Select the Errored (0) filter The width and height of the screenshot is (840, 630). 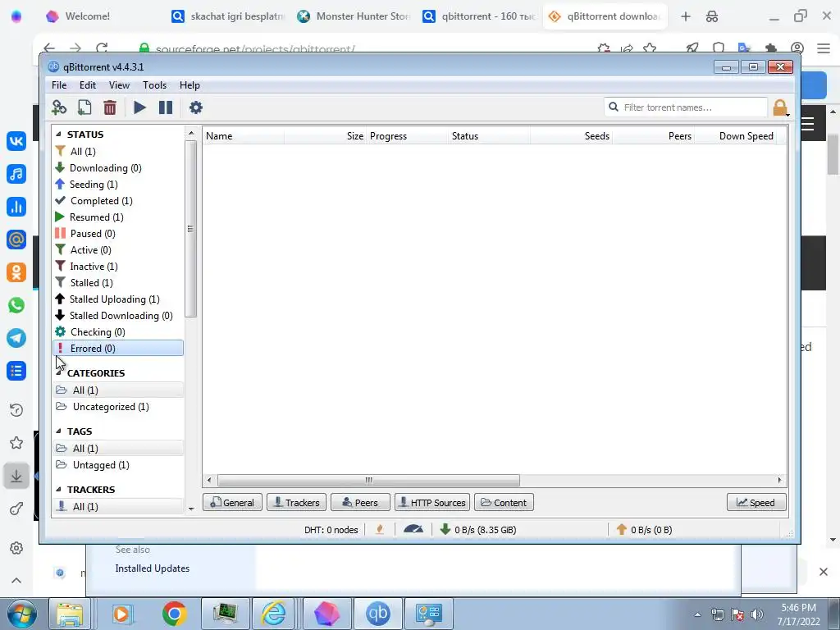(x=118, y=348)
